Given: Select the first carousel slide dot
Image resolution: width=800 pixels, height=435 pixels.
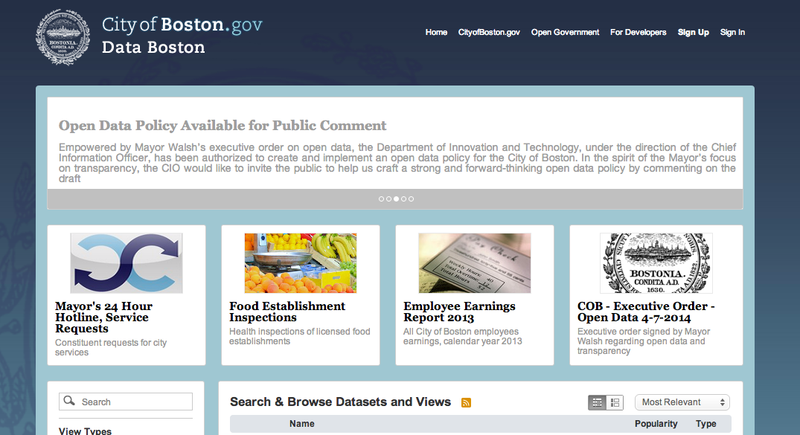Looking at the screenshot, I should tap(381, 199).
